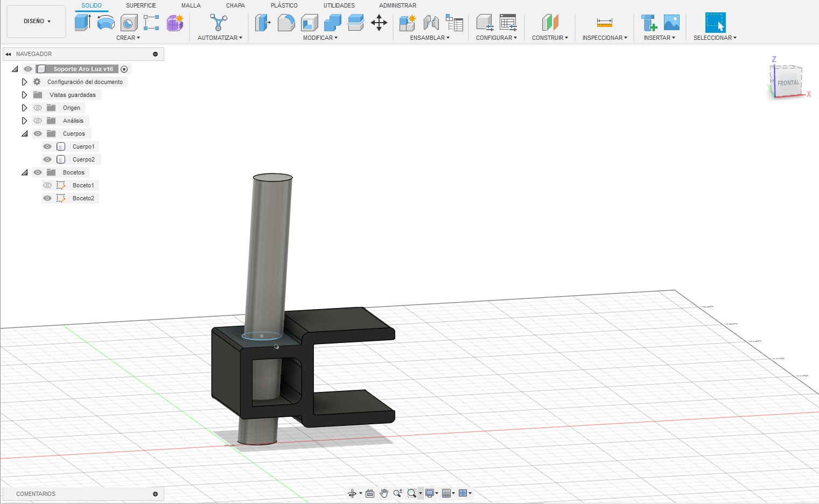819x504 pixels.
Task: Select the Measure ruler icon
Action: pos(605,23)
